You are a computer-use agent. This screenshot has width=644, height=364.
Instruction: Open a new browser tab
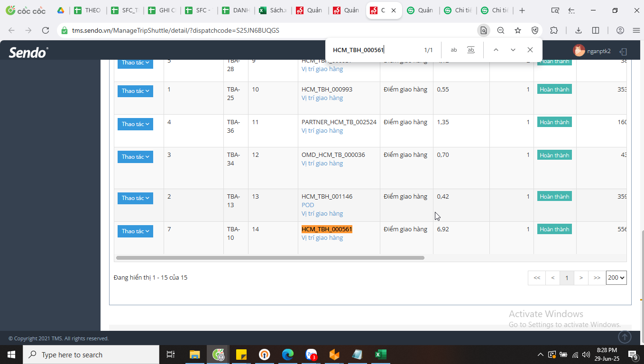point(522,10)
